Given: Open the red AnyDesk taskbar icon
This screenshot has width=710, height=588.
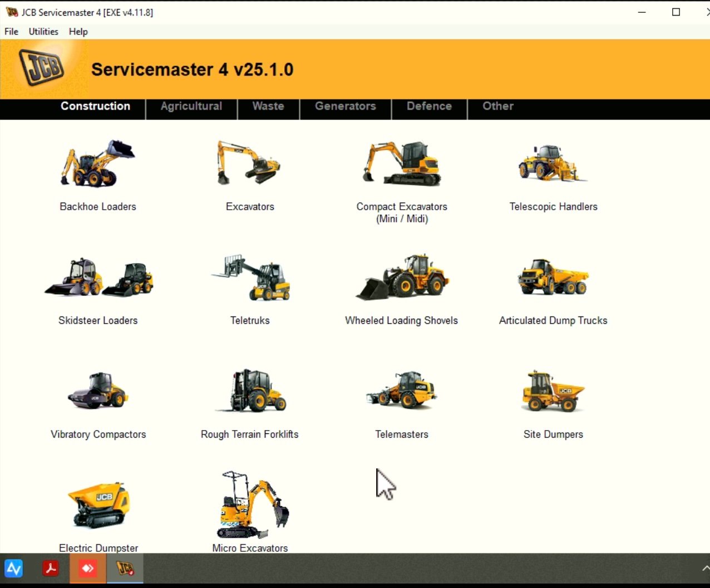Looking at the screenshot, I should (x=88, y=569).
